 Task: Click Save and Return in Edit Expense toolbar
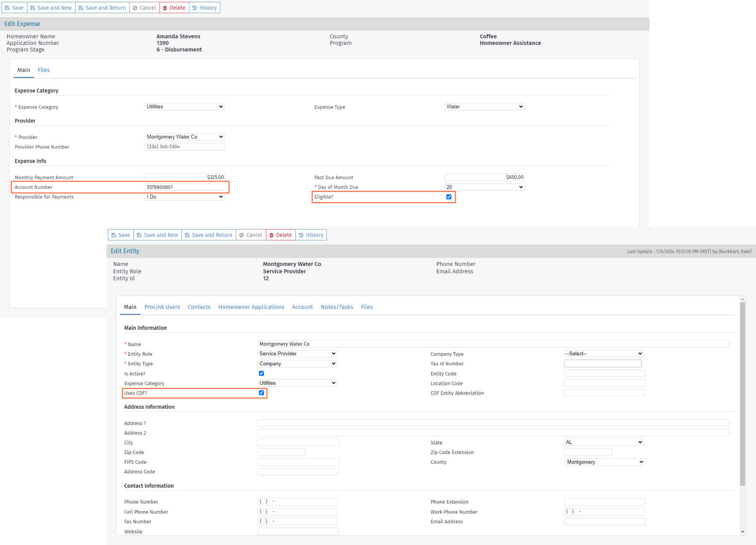(102, 8)
